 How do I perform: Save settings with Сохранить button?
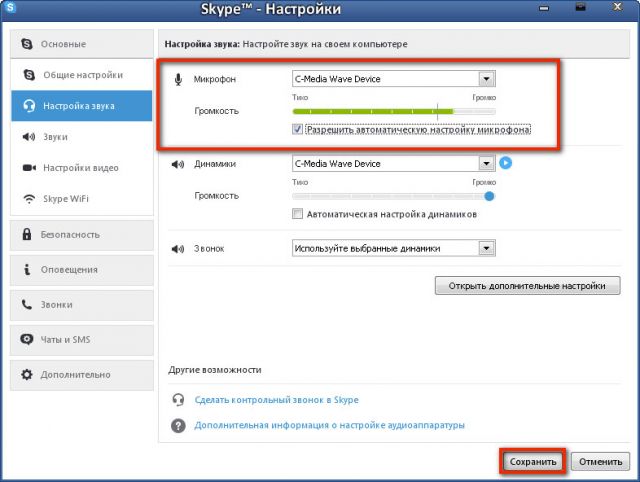[x=533, y=462]
